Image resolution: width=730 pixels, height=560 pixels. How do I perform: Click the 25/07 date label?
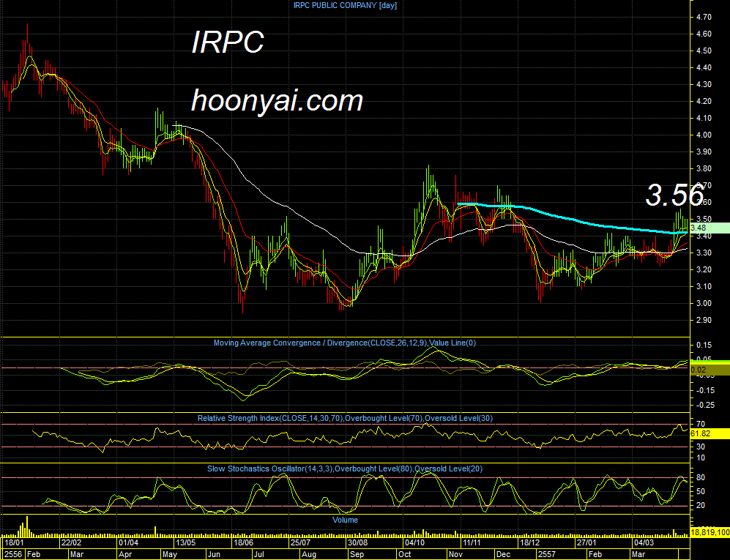300,542
